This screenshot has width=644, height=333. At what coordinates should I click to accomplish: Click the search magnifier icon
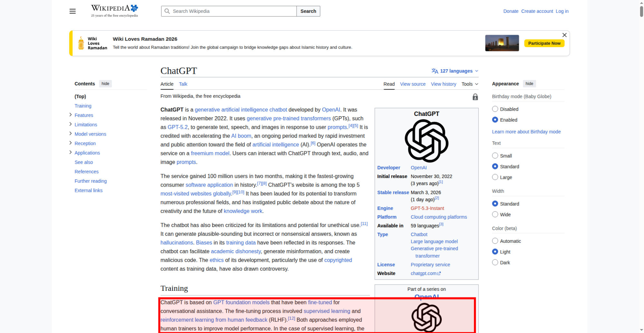pos(167,11)
